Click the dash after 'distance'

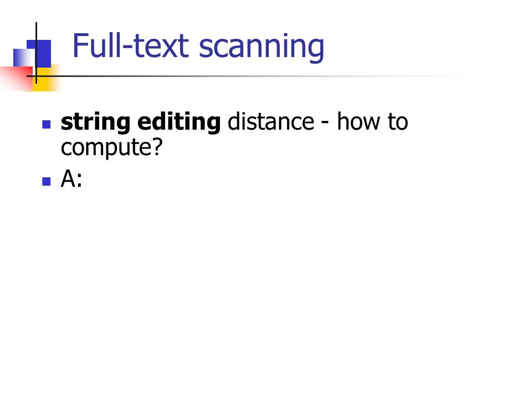325,123
